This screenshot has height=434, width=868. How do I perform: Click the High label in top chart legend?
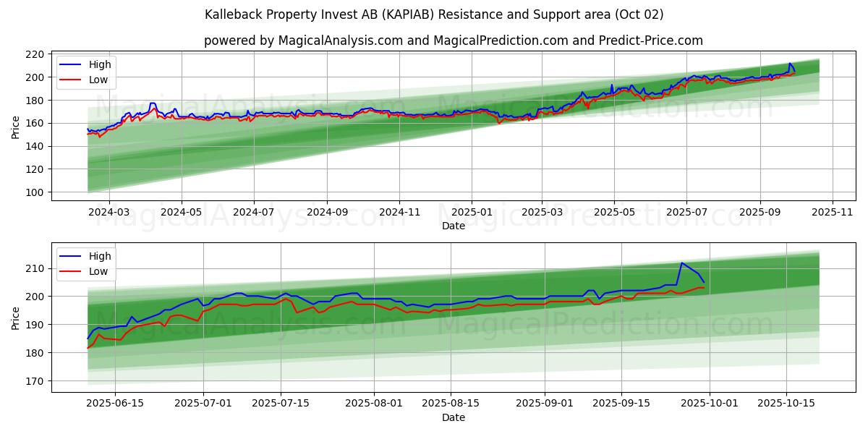pos(101,64)
